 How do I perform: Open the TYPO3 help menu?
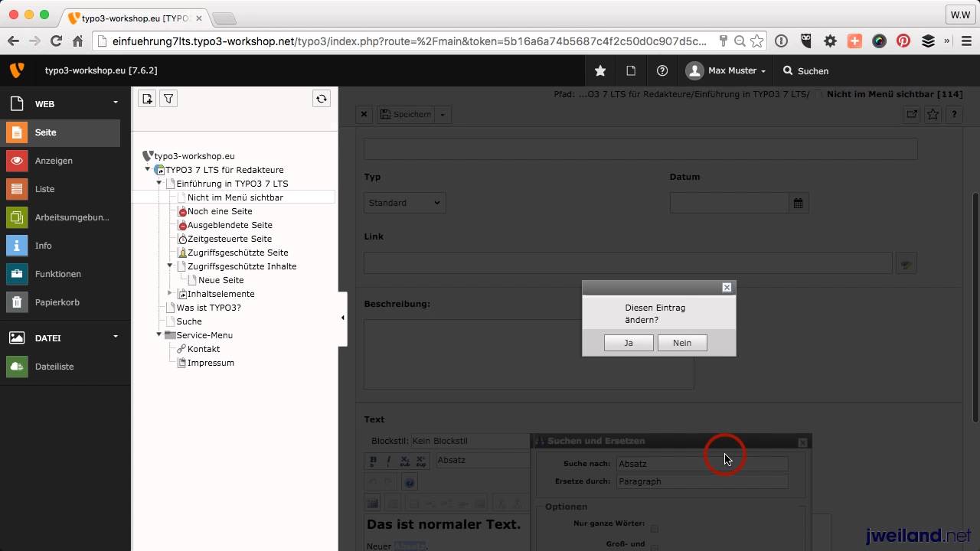[662, 70]
